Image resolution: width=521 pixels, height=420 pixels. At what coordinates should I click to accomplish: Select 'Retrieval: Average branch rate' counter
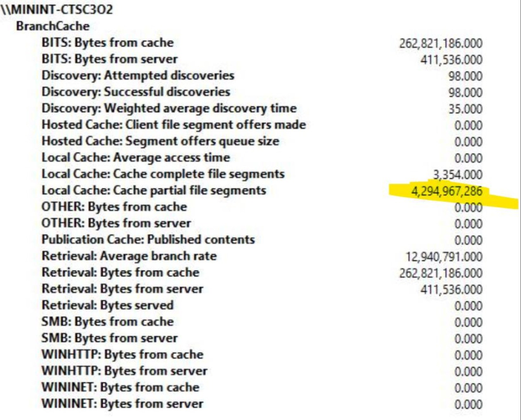pyautogui.click(x=129, y=256)
